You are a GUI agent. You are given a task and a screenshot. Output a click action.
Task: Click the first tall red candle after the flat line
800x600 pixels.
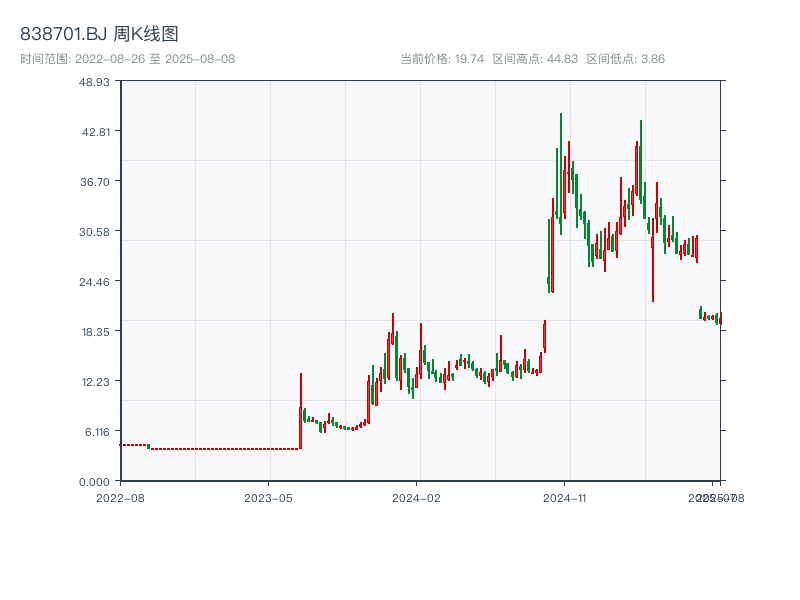click(x=301, y=411)
